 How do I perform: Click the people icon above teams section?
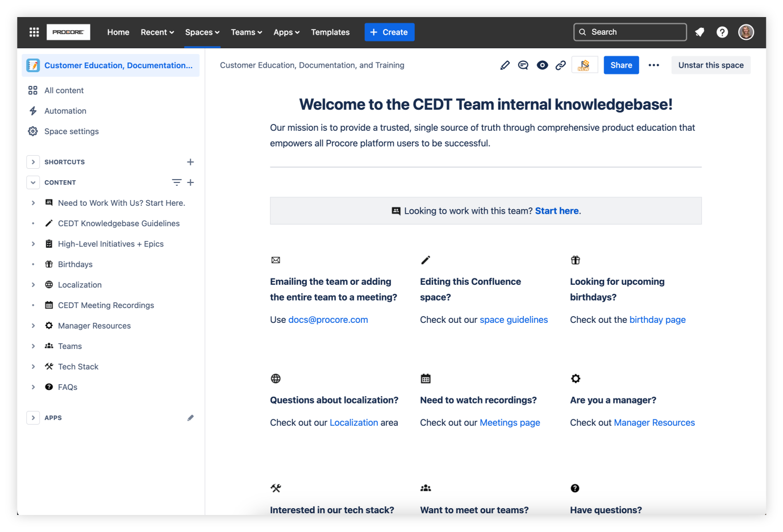[x=426, y=488]
